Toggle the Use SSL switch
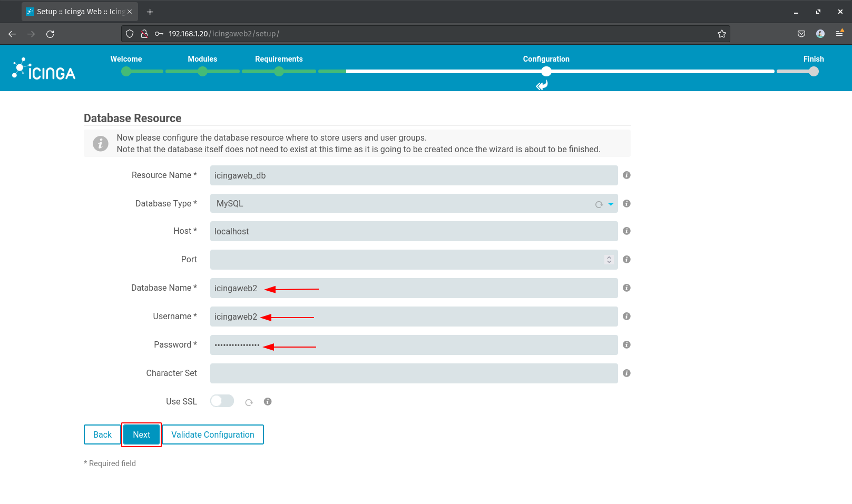The height and width of the screenshot is (504, 852). pyautogui.click(x=222, y=401)
